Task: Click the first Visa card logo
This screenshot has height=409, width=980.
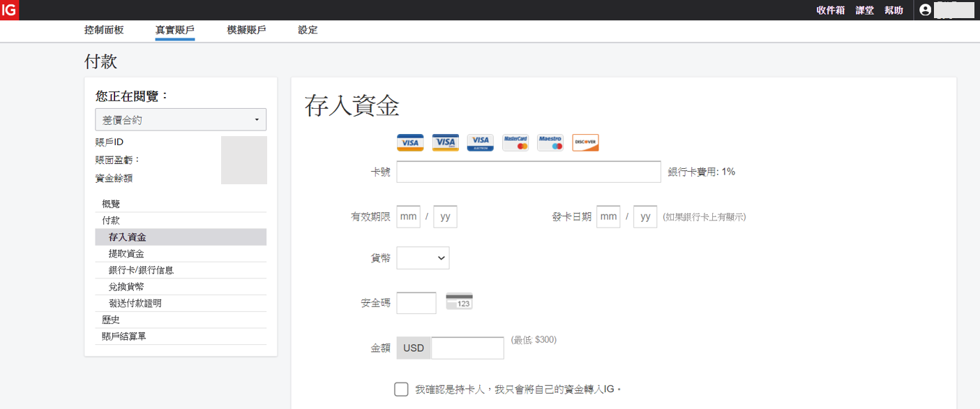Action: 410,142
